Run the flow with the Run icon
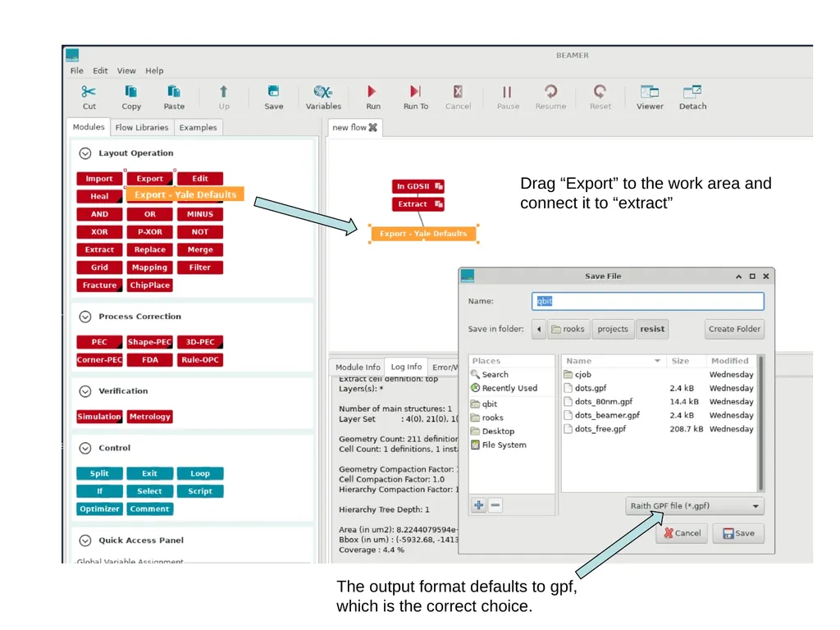Viewport: 840px width, 630px height. (x=372, y=92)
